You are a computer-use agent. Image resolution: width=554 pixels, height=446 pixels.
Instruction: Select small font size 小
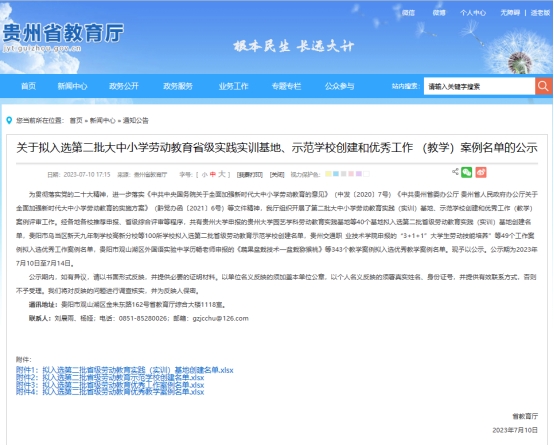204,175
